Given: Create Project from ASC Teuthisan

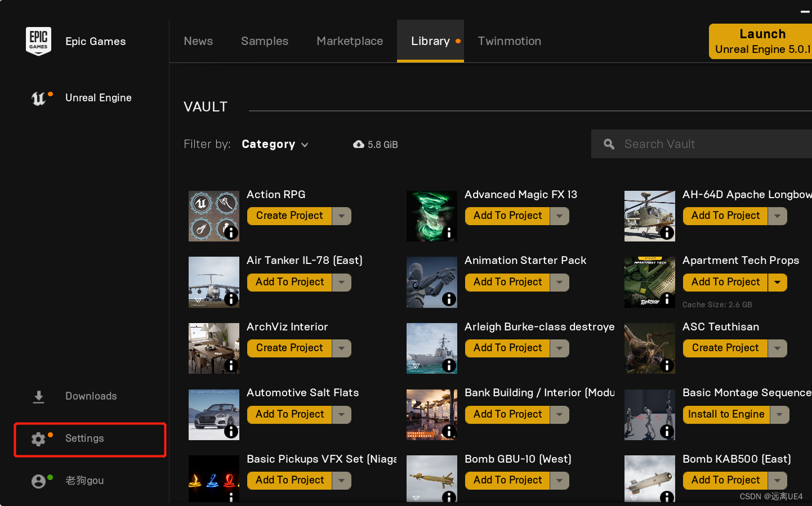Looking at the screenshot, I should [x=725, y=348].
